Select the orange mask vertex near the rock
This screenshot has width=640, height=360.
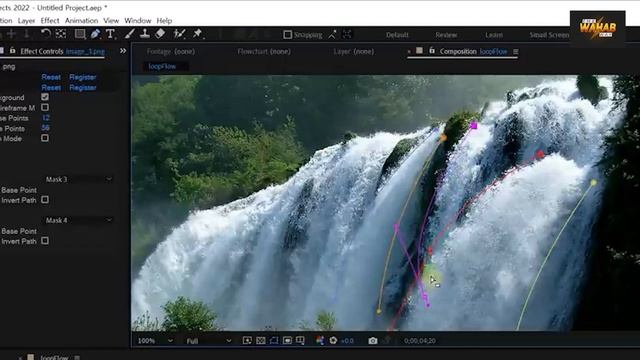[443, 138]
